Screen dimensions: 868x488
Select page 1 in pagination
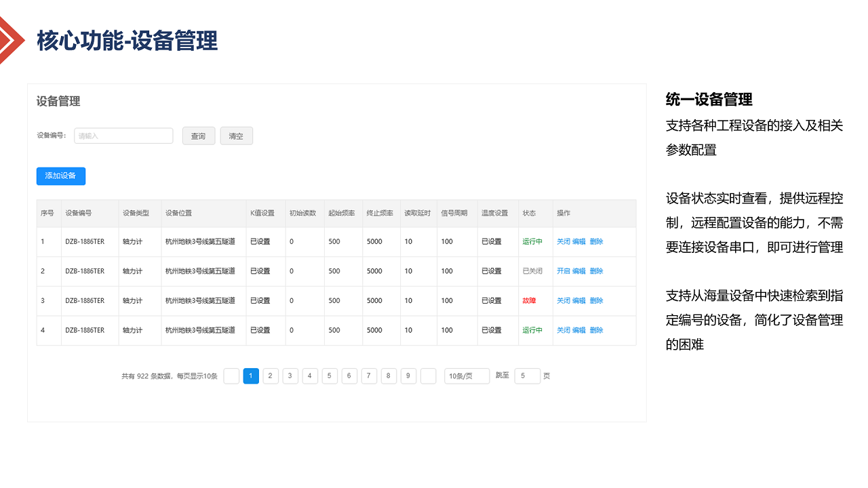coord(251,376)
